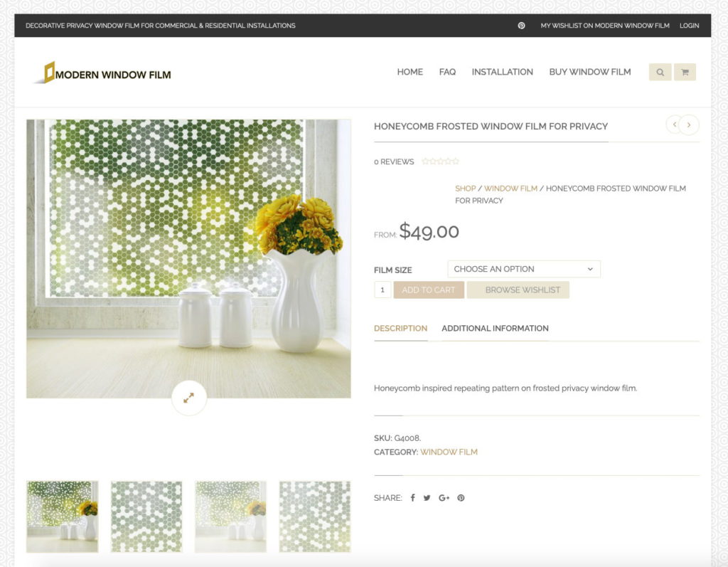
Task: Follow the Shop breadcrumb link
Action: click(465, 189)
